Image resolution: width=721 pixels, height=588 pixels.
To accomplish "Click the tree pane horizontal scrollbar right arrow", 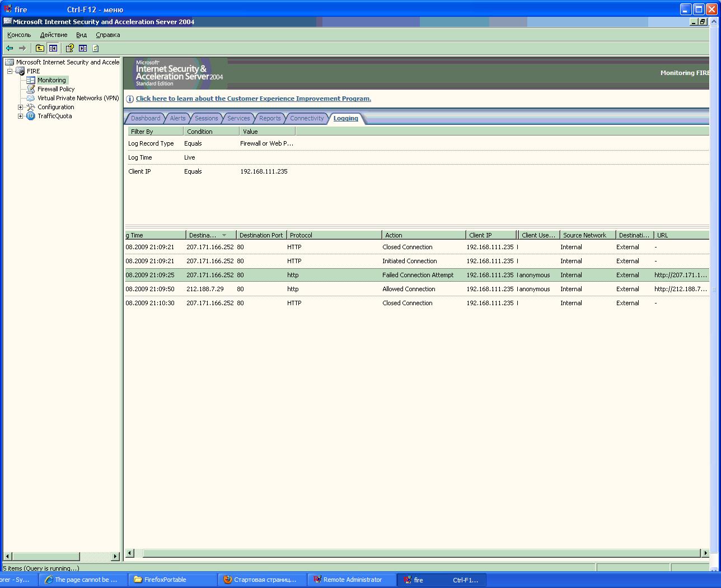I will (x=115, y=556).
